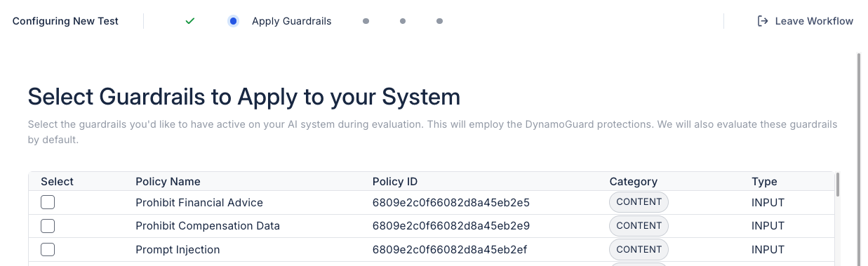Check the Prohibit Financial Advice guardrail
Screen dimensions: 868x266
click(x=48, y=202)
